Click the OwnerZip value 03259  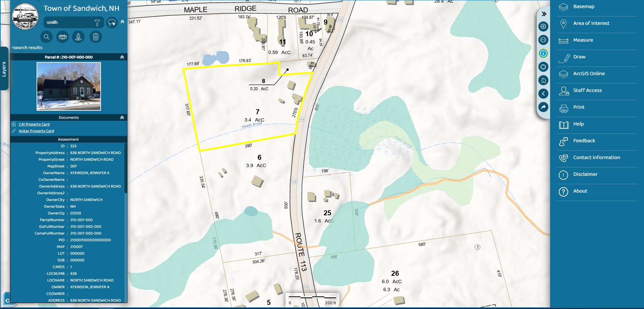(x=75, y=213)
